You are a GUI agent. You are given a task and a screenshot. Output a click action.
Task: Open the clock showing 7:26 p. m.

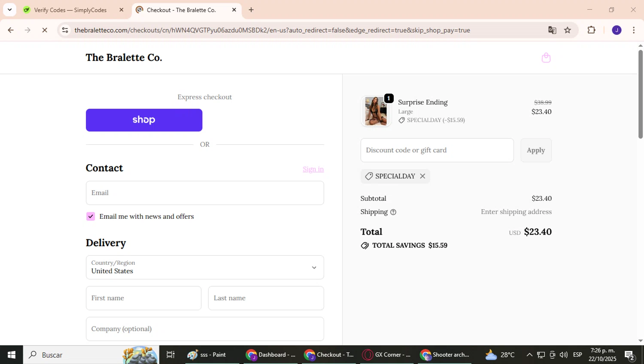point(602,355)
